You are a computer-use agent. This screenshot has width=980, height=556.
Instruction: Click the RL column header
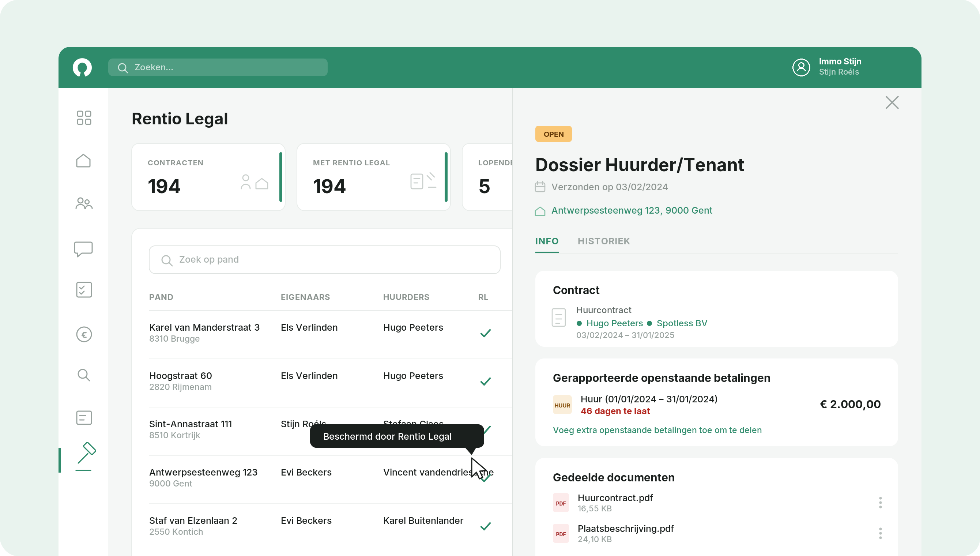[x=483, y=297]
